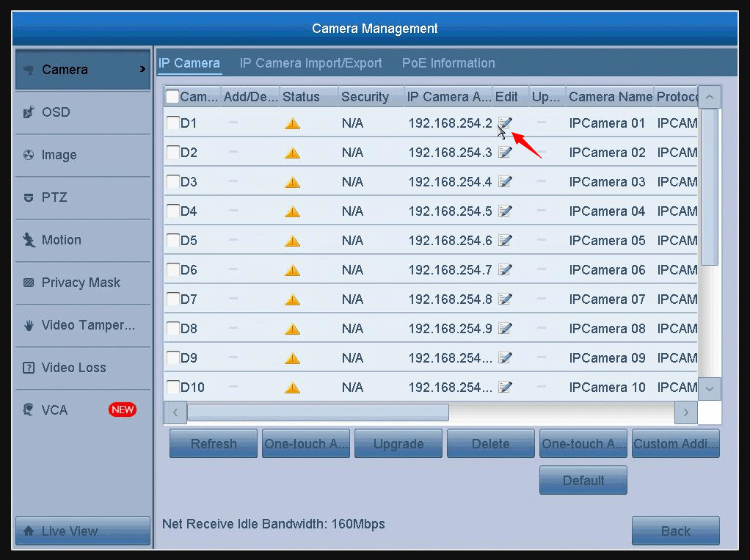Click the Refresh button

pyautogui.click(x=213, y=443)
